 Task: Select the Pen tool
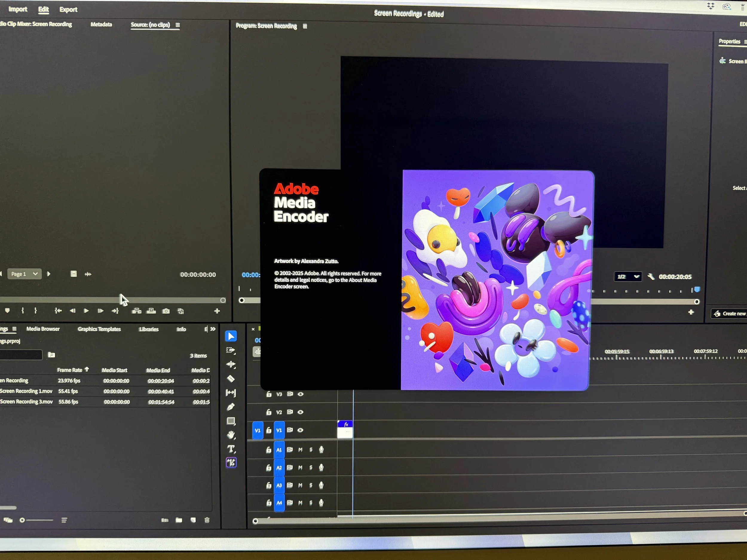tap(231, 407)
